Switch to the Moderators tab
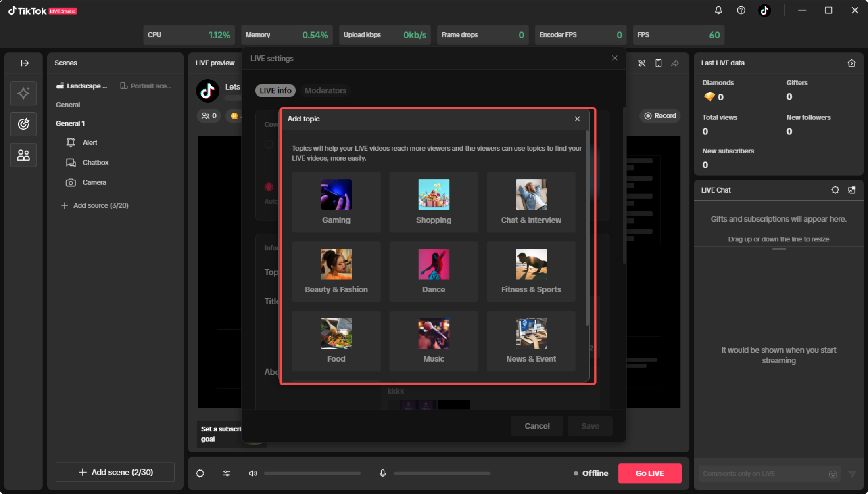The height and width of the screenshot is (494, 868). [325, 90]
